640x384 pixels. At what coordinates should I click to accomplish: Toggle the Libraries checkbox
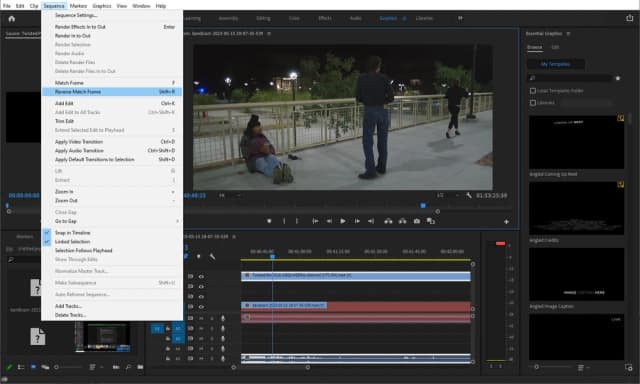pos(533,103)
